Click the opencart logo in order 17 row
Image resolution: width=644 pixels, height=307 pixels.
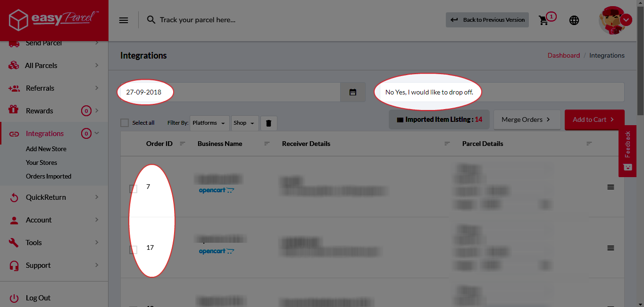click(x=217, y=251)
